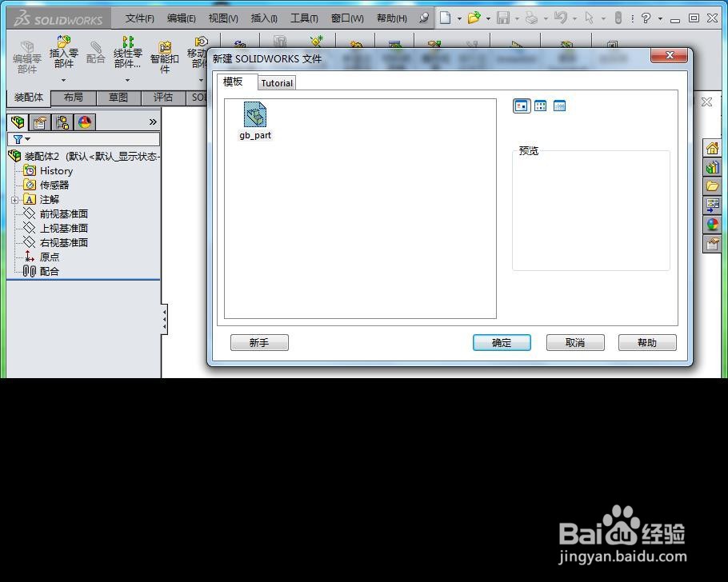Screen dimensions: 728x582
Task: Open dropdown arrow next to Open icon
Action: tap(488, 19)
